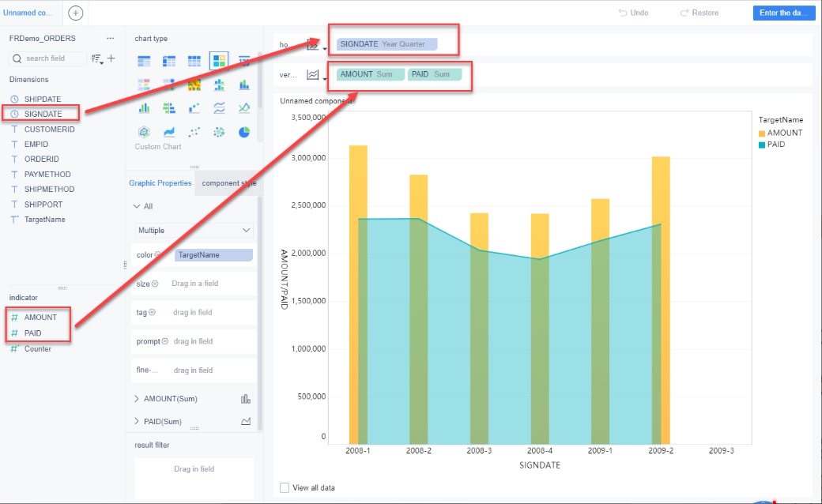822x504 pixels.
Task: Add a new component tab with plus icon
Action: (x=76, y=13)
